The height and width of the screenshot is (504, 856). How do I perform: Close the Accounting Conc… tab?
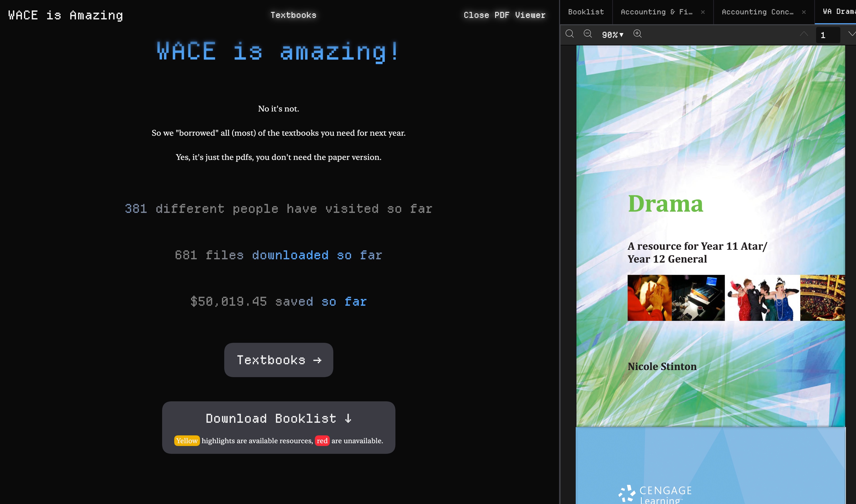point(804,12)
